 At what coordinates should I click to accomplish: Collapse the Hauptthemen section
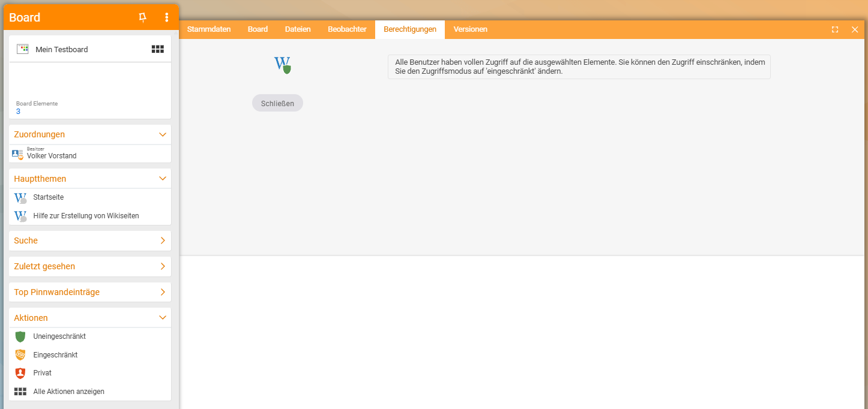[x=163, y=179]
